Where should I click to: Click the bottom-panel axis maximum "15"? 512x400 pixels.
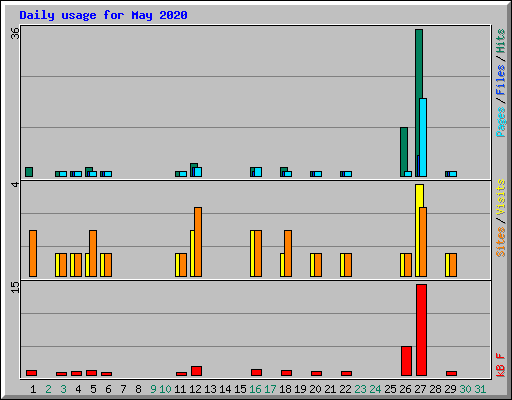click(x=15, y=287)
